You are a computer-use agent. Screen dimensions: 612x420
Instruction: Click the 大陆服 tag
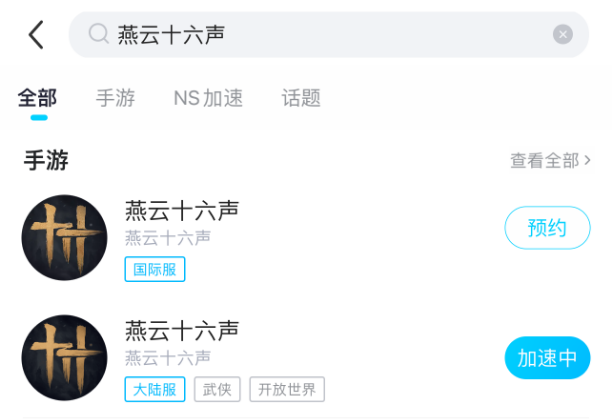click(x=155, y=389)
